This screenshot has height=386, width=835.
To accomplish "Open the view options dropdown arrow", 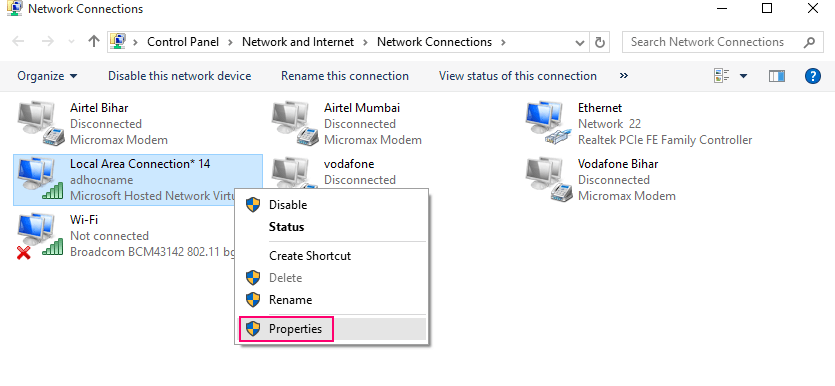I will click(743, 76).
